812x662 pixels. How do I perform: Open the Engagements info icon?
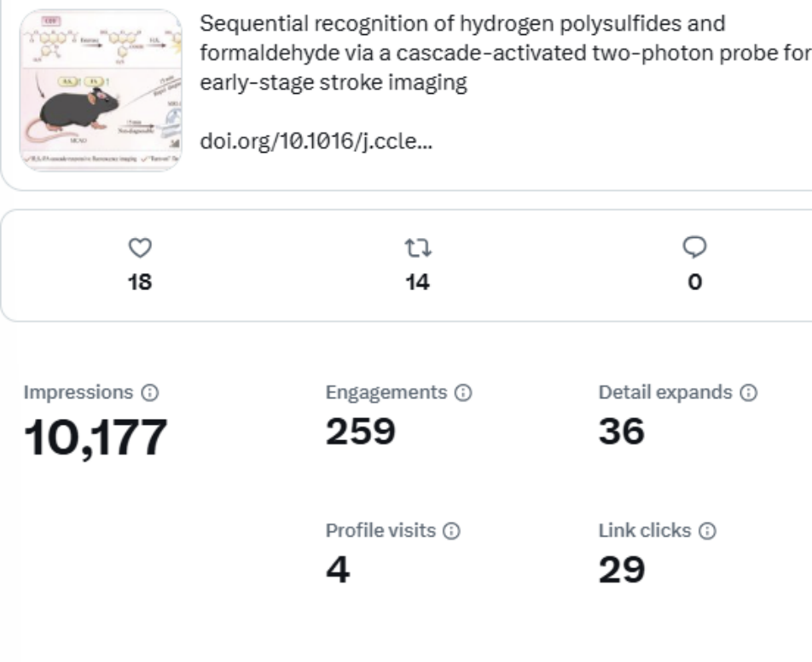coord(463,392)
